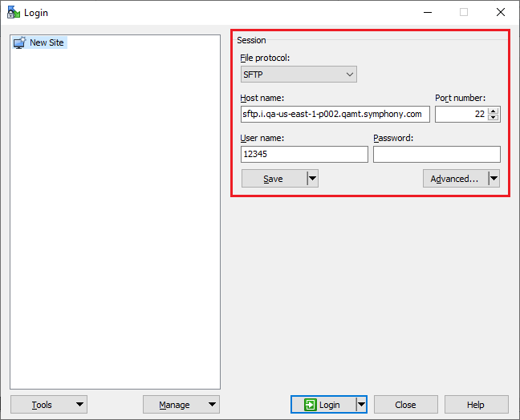Open Help for the Login dialog
The width and height of the screenshot is (520, 420).
476,404
